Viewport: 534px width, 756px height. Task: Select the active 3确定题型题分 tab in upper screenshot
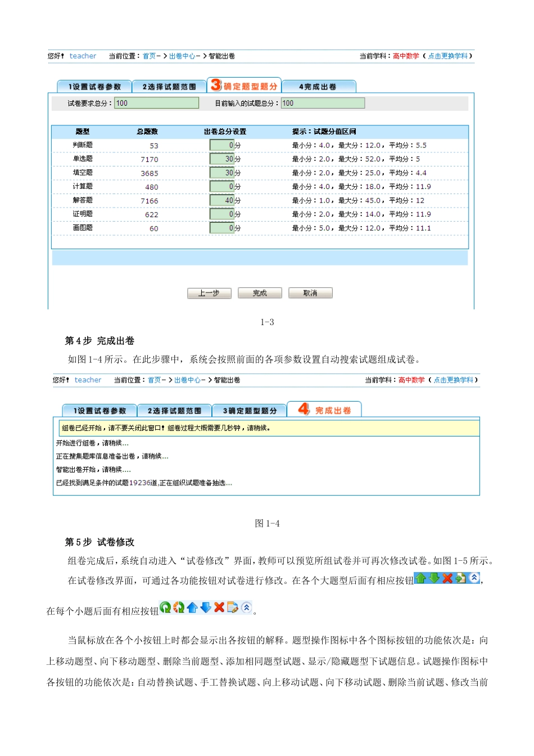244,85
